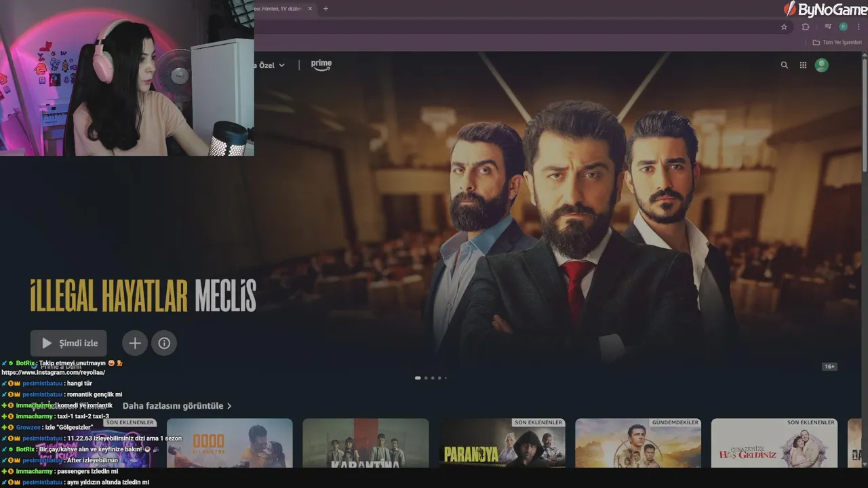
Task: Open Chrome three-dot menu
Action: coord(859,27)
